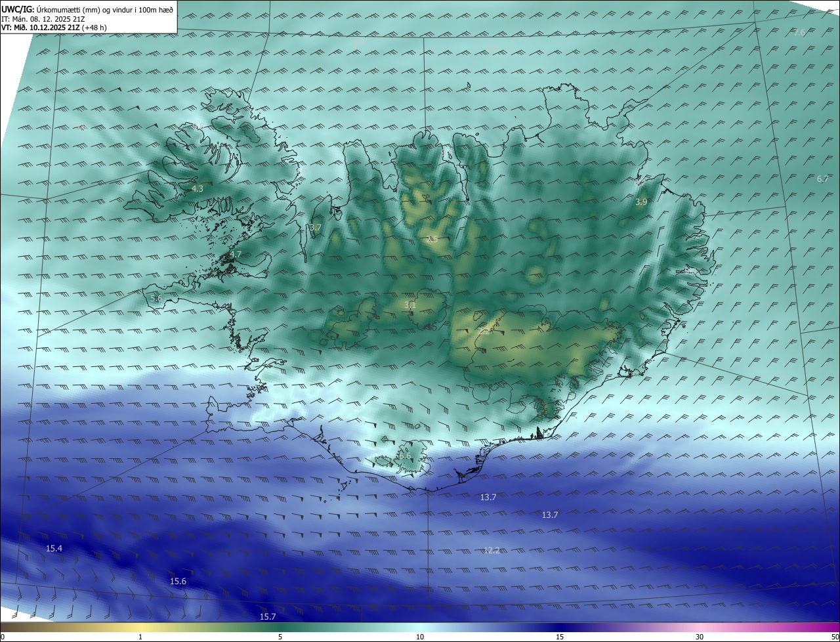This screenshot has height=642, width=840.
Task: Click the colorbar tick label 50
Action: point(835,637)
